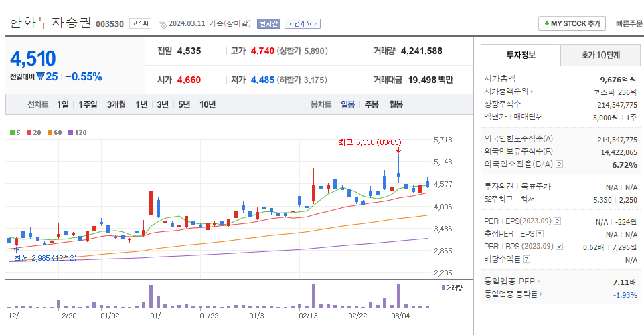Click the 외국인소진율 value 6.72%

tap(625, 165)
